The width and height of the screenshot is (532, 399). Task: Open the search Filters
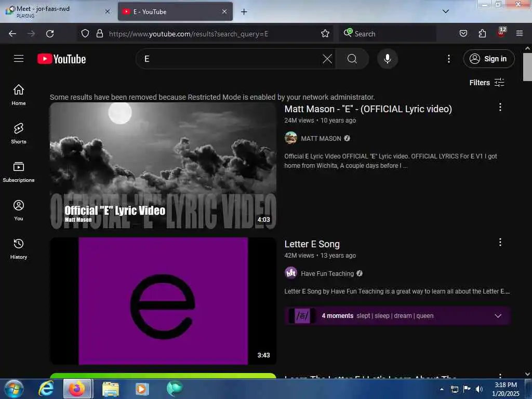click(487, 83)
